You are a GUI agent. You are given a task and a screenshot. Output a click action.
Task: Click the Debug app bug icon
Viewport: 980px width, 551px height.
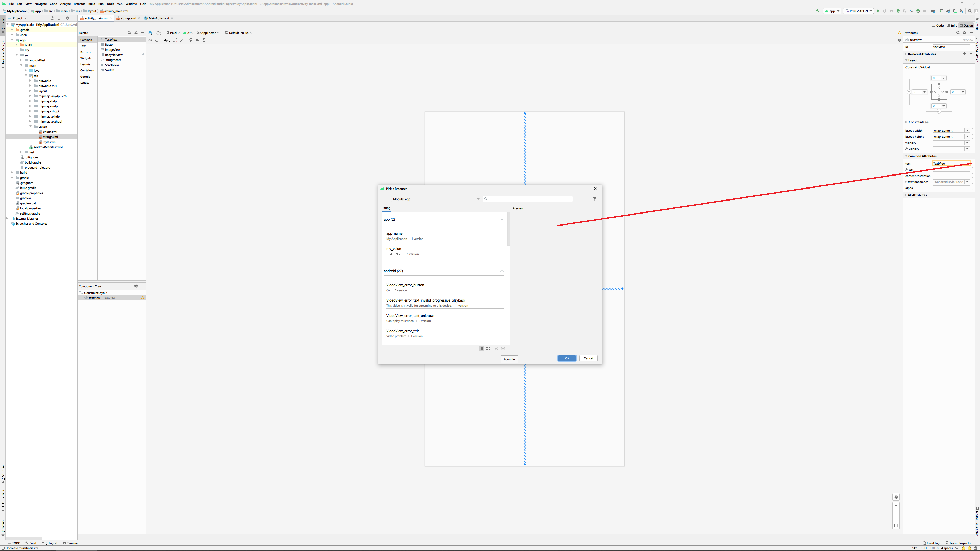[898, 11]
